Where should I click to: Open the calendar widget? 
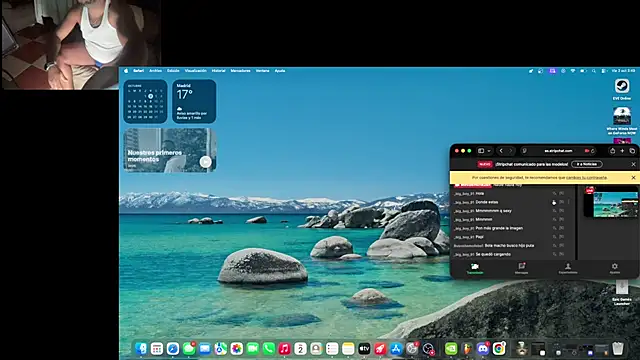(145, 101)
